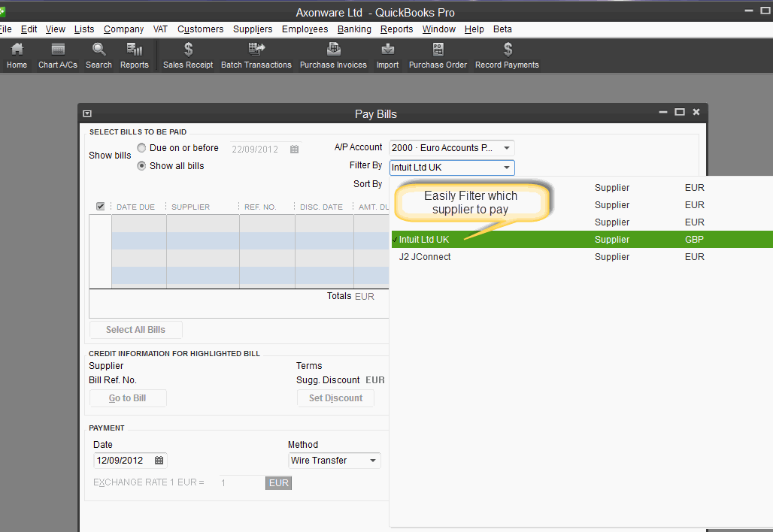
Task: Click the Due on or before date field
Action: [265, 150]
